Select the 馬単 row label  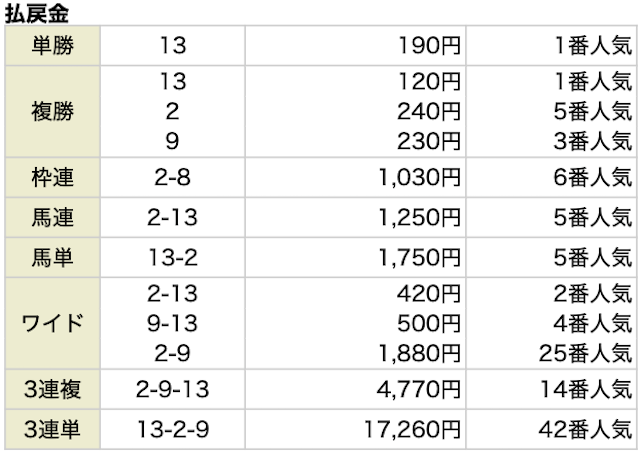(53, 254)
